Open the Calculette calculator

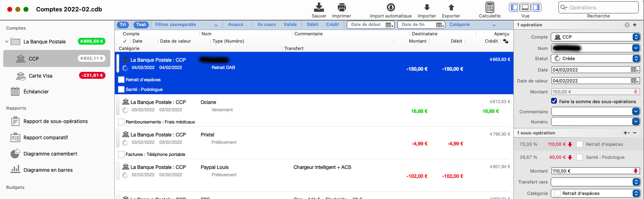point(489,7)
